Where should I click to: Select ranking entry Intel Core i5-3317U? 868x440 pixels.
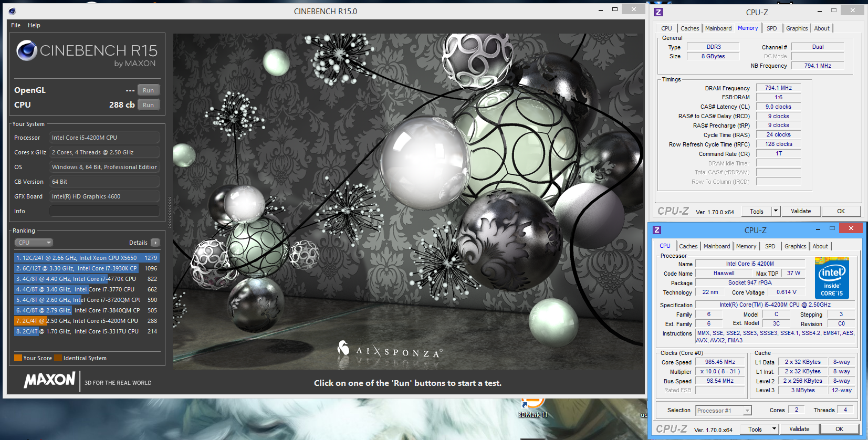pyautogui.click(x=87, y=331)
